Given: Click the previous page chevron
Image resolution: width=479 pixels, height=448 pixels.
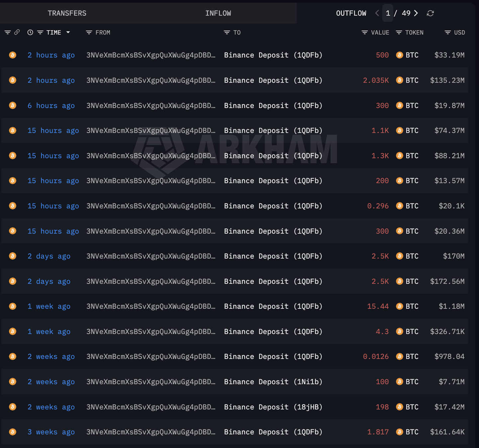Looking at the screenshot, I should coord(377,13).
